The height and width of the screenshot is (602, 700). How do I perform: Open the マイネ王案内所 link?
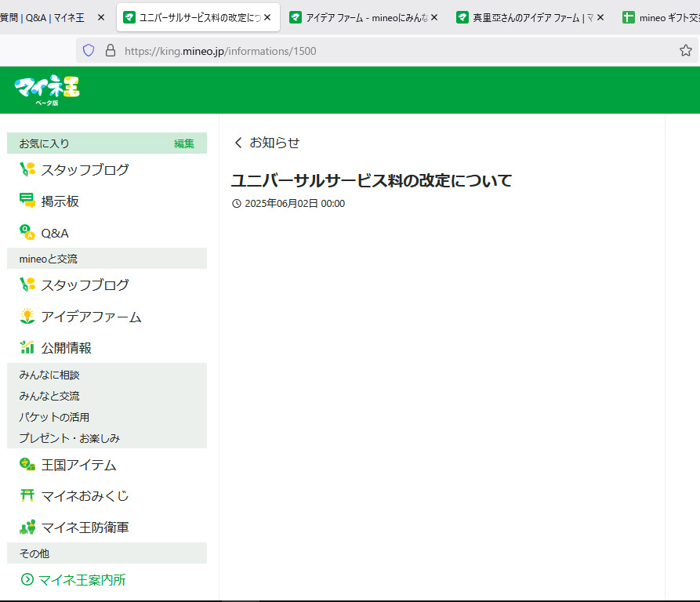pos(82,580)
